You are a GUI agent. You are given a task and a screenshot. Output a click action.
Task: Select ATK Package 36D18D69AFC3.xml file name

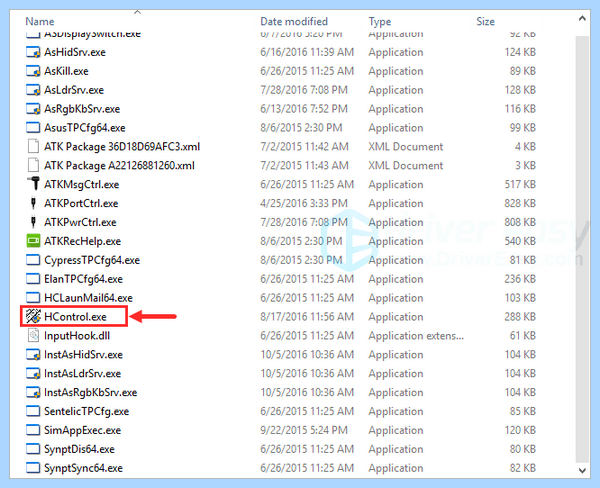pyautogui.click(x=122, y=147)
